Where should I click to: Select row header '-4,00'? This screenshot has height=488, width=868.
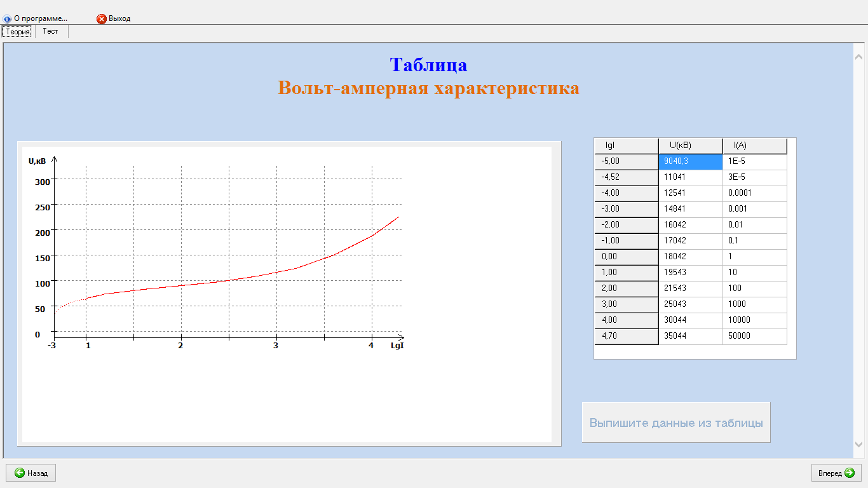(627, 194)
